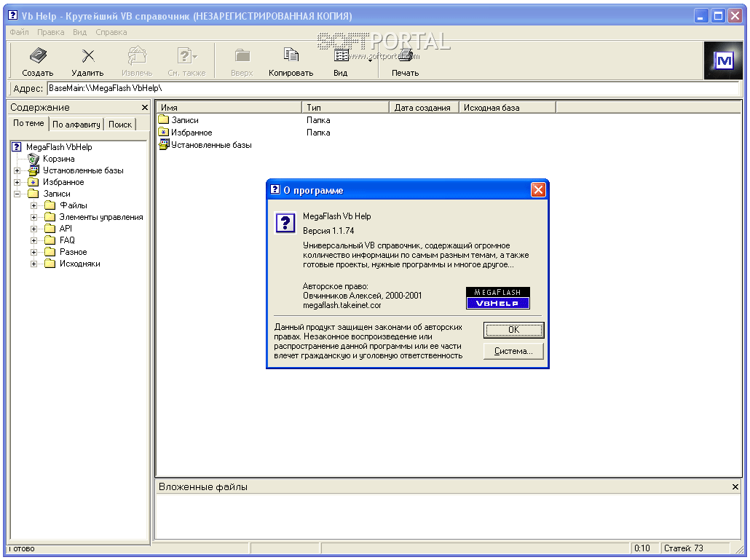This screenshot has height=560, width=750.
Task: Click the Папка type cell of the Записи row
Action: 318,120
